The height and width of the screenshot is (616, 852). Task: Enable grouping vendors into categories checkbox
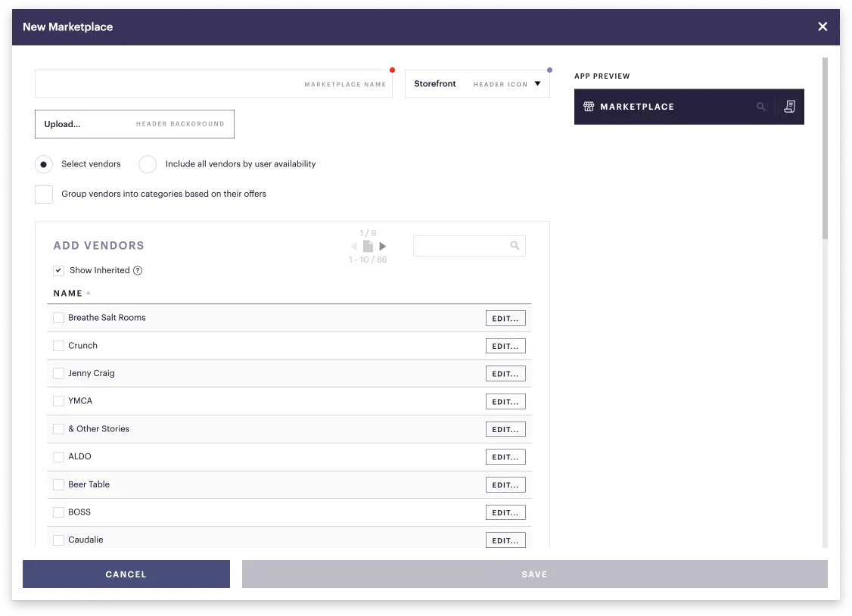click(x=44, y=194)
